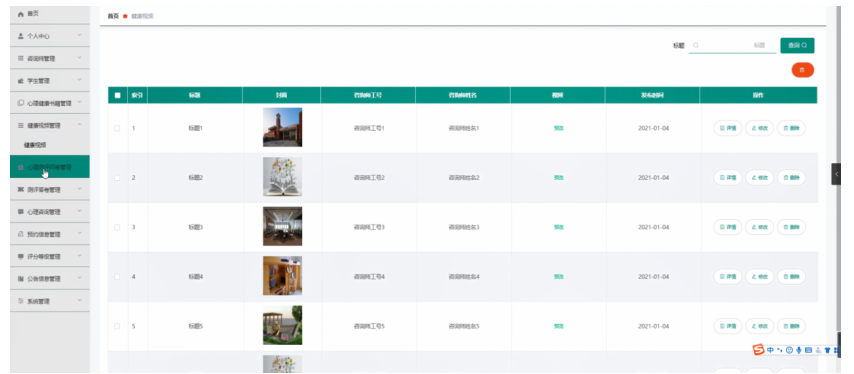Click the green 查询 search button
Screen dimensions: 854x374
click(797, 46)
